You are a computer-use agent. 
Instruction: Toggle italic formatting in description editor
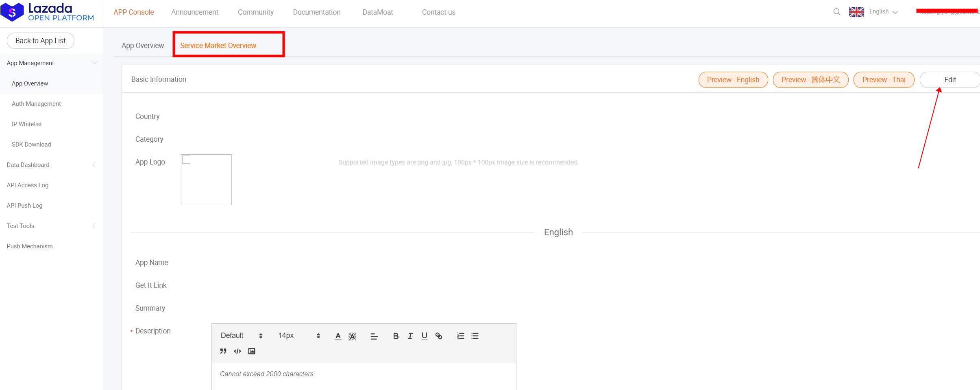click(x=410, y=336)
